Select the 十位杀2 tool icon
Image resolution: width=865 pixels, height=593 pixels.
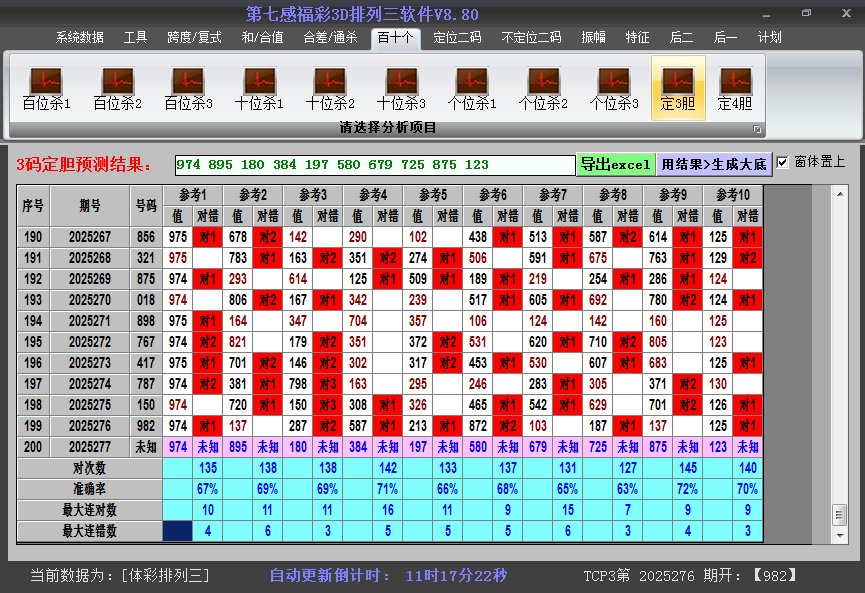[329, 85]
